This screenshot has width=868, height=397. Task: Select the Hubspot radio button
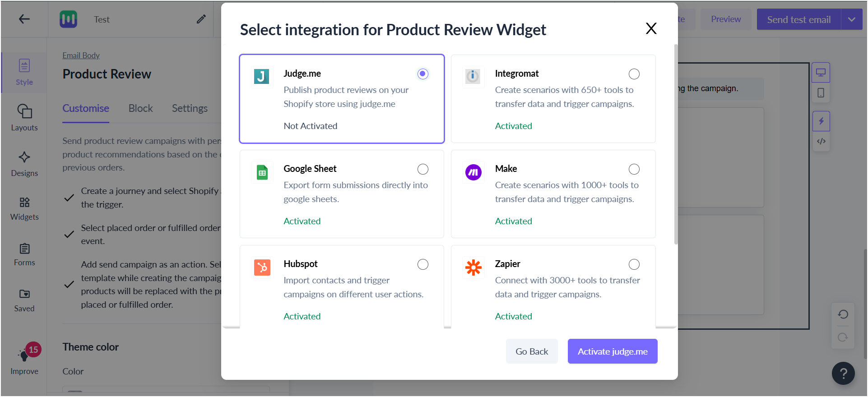[422, 264]
